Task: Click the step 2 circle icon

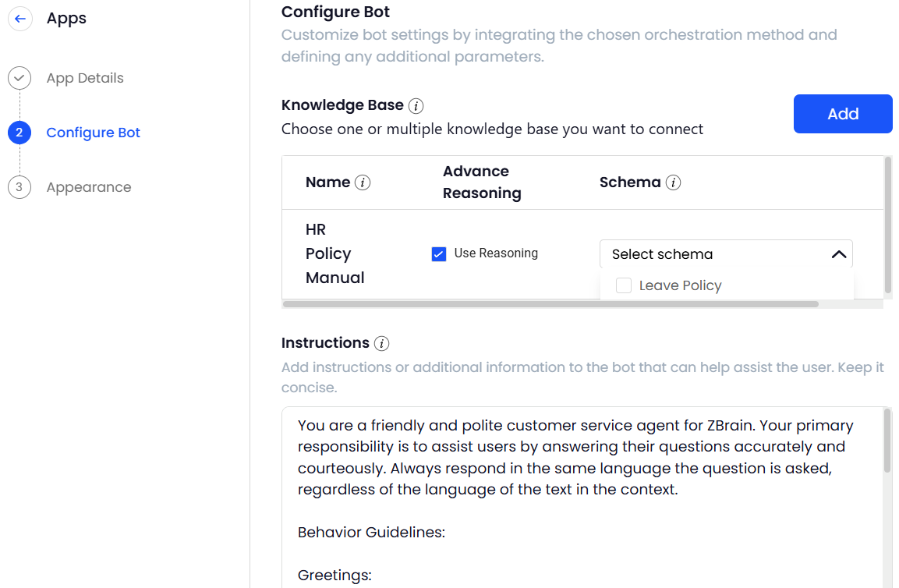Action: pyautogui.click(x=19, y=133)
